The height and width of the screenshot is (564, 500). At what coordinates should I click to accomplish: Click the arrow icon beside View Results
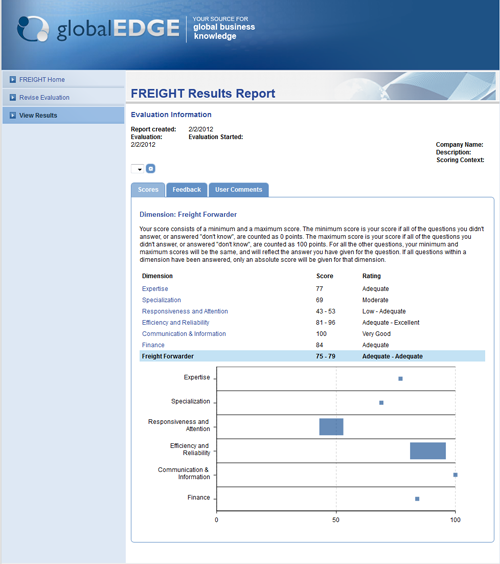pyautogui.click(x=13, y=115)
